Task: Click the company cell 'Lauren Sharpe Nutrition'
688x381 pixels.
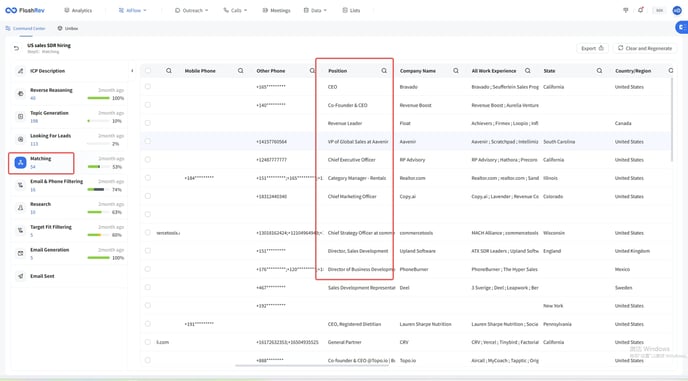Action: tap(425, 324)
